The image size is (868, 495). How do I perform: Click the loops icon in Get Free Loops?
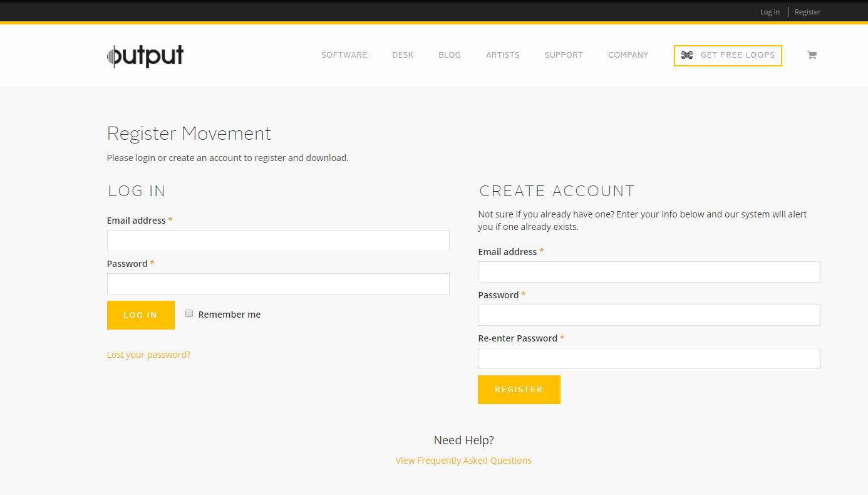[x=687, y=55]
